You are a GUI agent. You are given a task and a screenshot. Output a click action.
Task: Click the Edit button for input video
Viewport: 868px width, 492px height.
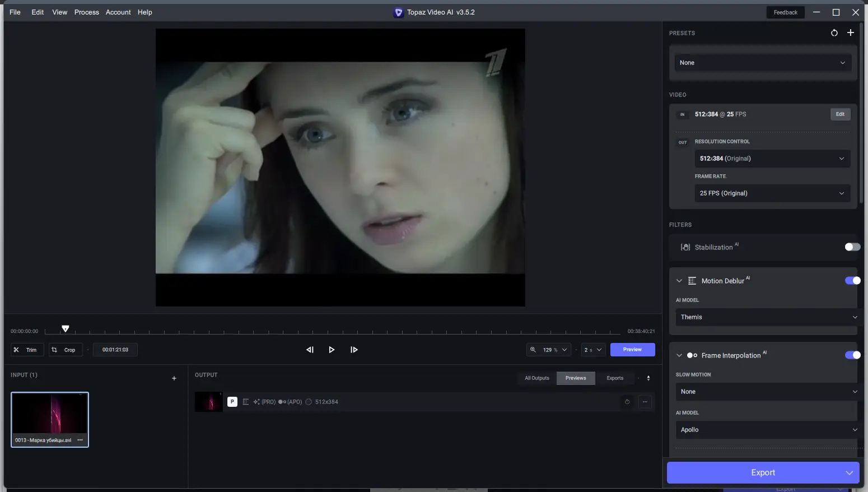pyautogui.click(x=840, y=114)
